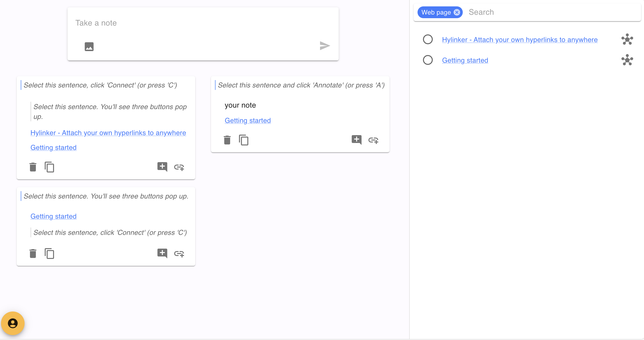
Task: Add link on the 'Annotate' card
Action: click(373, 140)
